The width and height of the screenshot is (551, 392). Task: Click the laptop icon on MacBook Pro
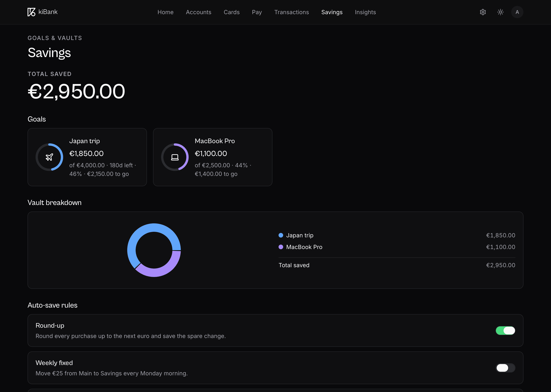tap(175, 157)
